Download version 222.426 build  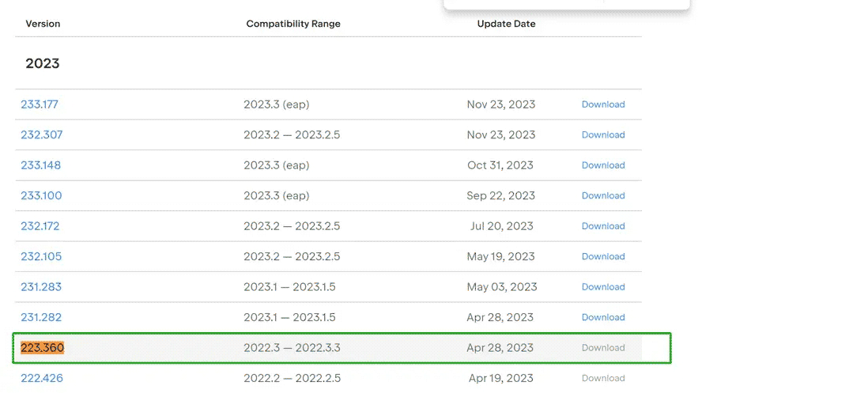click(x=603, y=379)
